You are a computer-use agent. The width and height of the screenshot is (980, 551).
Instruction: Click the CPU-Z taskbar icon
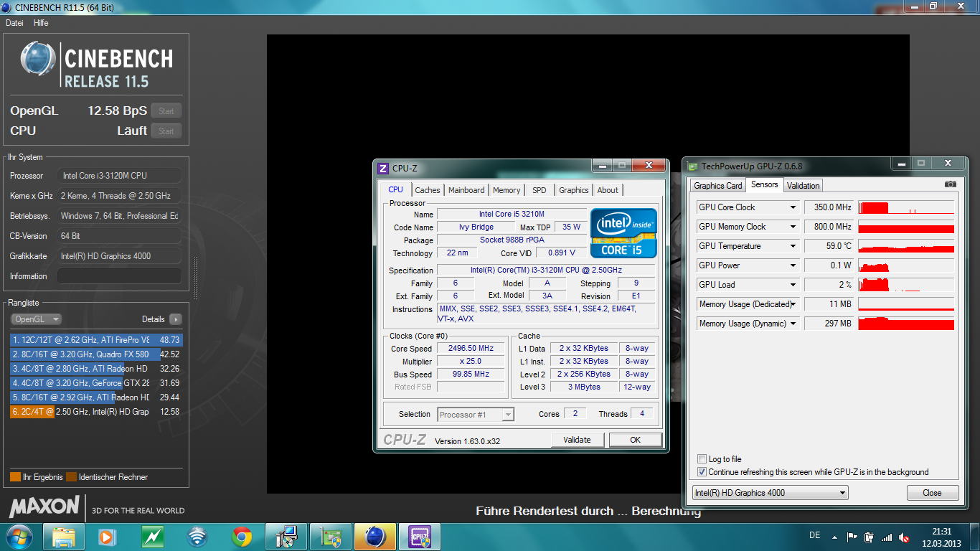pos(420,536)
